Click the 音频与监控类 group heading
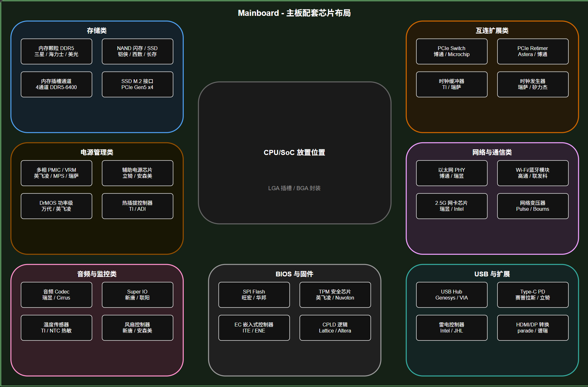The width and height of the screenshot is (588, 387). coord(97,274)
